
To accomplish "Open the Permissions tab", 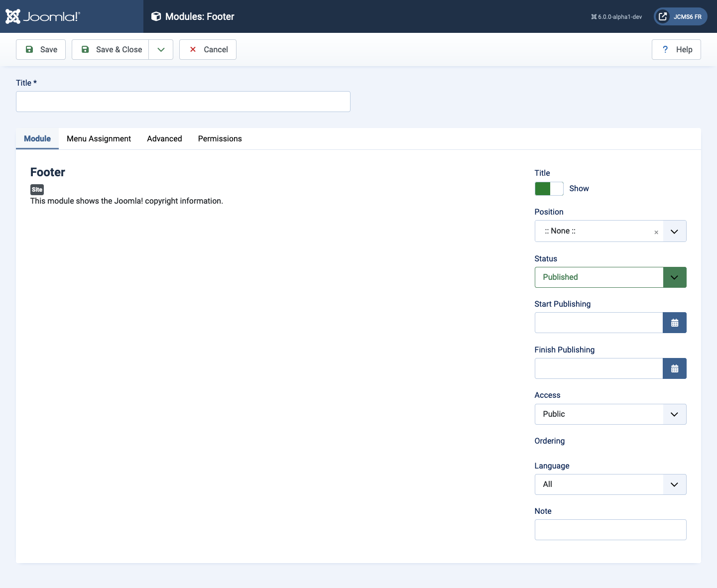I will point(220,138).
